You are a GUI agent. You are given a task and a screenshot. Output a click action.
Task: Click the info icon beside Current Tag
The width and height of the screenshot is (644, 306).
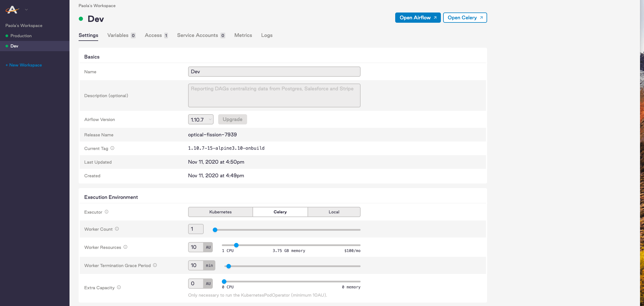click(112, 148)
